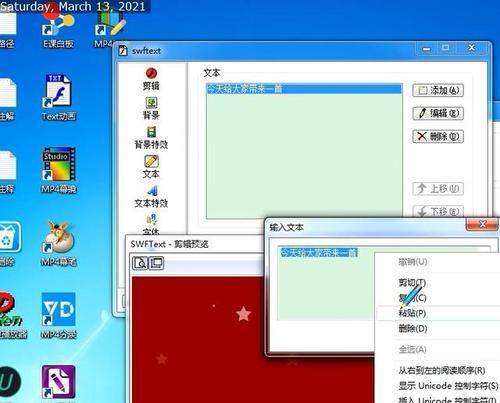Click the 编辑(E) button

[x=438, y=113]
